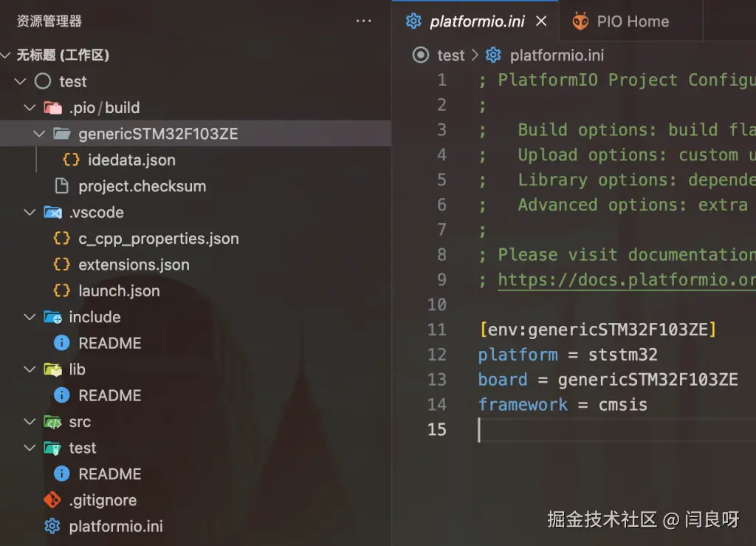The width and height of the screenshot is (756, 546).
Task: Click gear icon of platformio.ini in explorer
Action: [x=52, y=526]
